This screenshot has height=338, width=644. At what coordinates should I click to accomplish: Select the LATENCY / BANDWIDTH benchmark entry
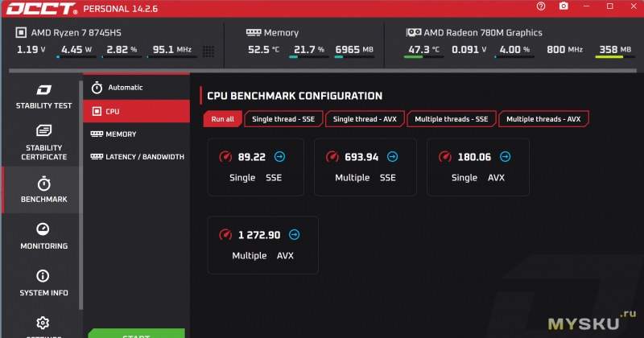point(136,156)
